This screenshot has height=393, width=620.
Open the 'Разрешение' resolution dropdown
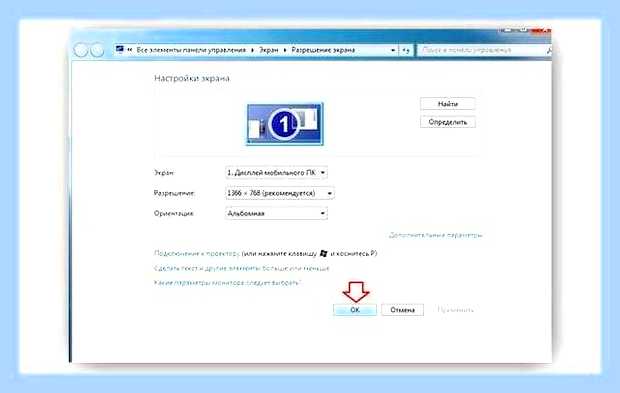pyautogui.click(x=280, y=193)
